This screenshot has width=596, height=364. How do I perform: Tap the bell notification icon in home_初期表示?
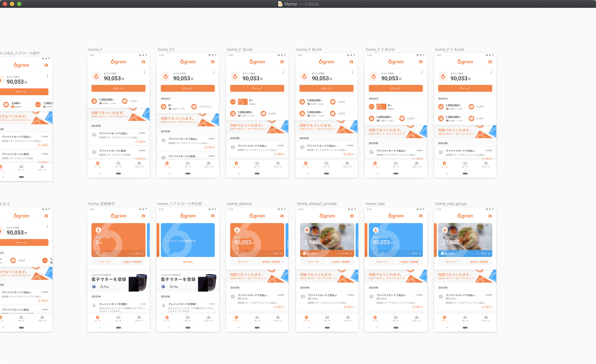[94, 306]
